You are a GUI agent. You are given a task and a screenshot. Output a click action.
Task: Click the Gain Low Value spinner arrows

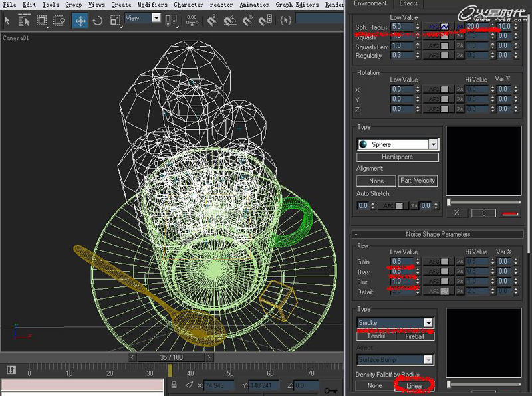pyautogui.click(x=418, y=261)
